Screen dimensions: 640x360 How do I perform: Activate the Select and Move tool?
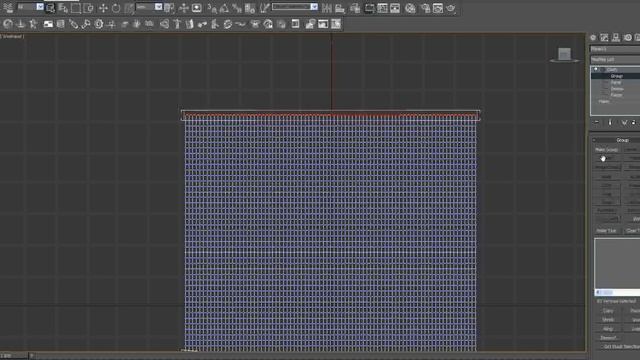[103, 8]
